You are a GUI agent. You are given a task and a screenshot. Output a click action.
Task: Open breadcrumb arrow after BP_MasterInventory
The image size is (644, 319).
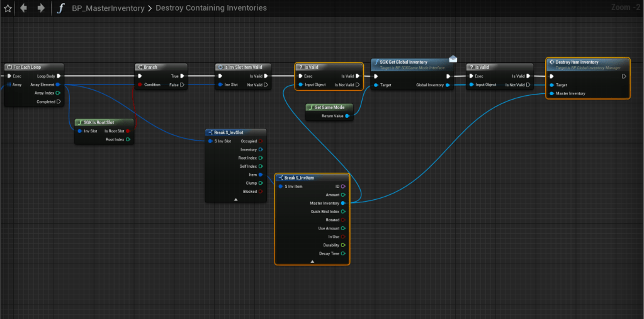[150, 8]
